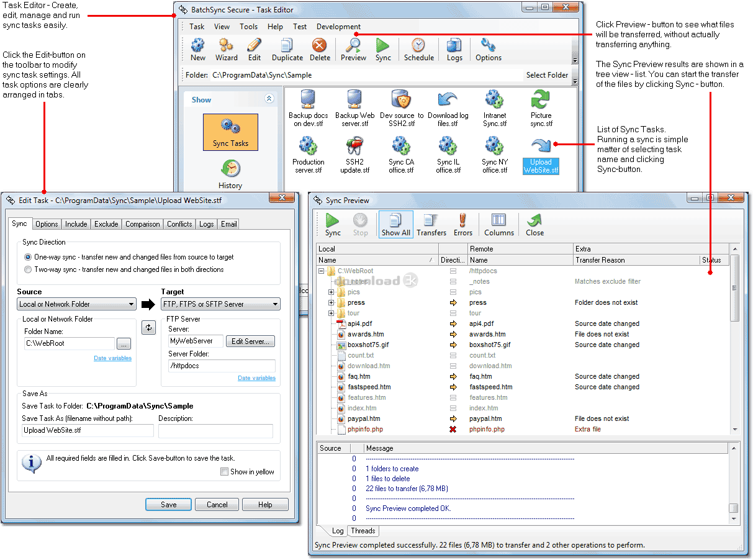Click Save button in Edit Task
The height and width of the screenshot is (560, 753).
coord(169,505)
